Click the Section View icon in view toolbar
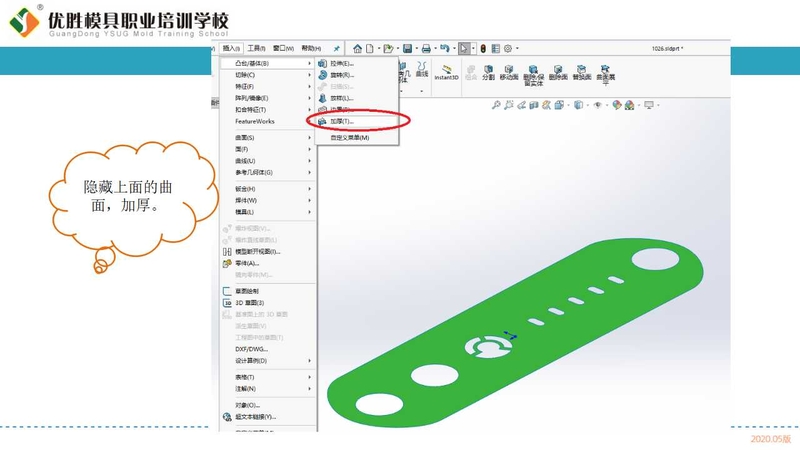The width and height of the screenshot is (800, 450). pos(534,105)
